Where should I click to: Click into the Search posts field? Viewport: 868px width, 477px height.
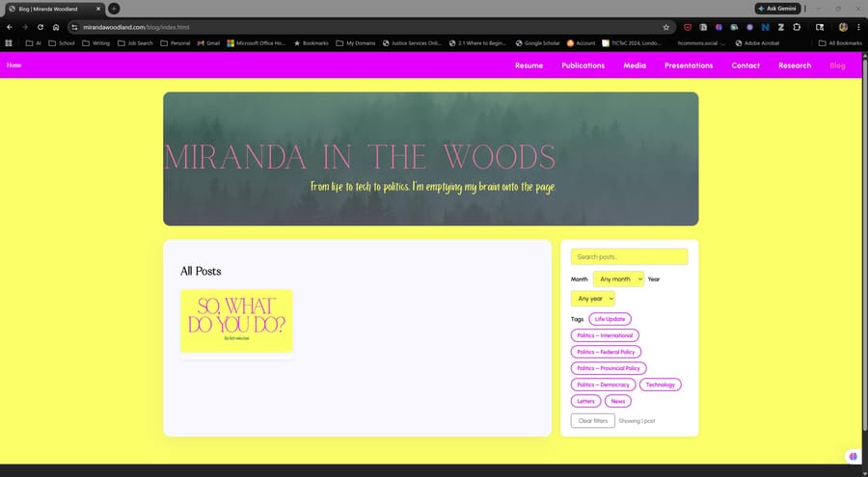click(x=629, y=256)
